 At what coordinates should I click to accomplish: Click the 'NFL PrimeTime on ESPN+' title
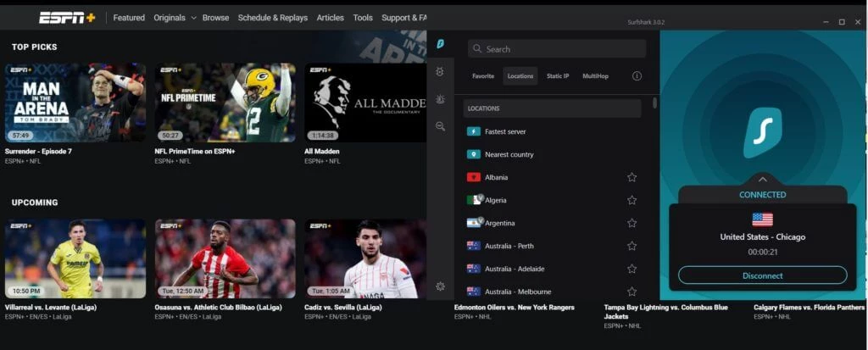tap(195, 151)
